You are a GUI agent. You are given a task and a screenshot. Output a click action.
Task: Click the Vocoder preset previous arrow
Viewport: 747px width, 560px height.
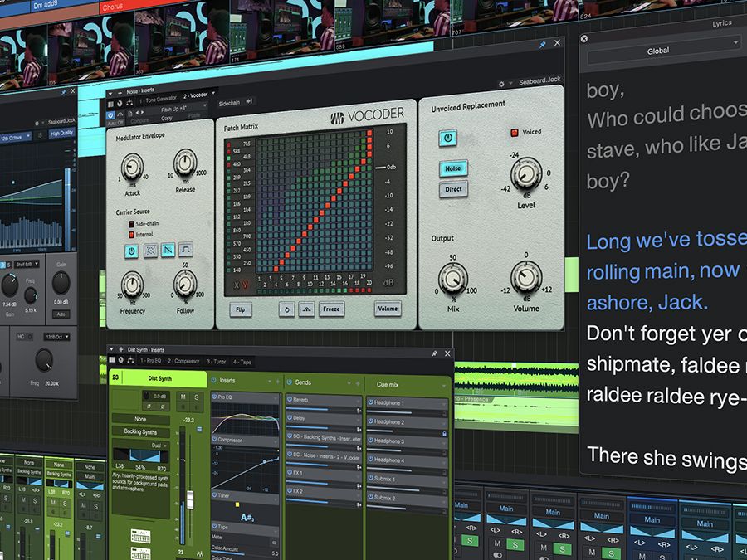(x=137, y=112)
